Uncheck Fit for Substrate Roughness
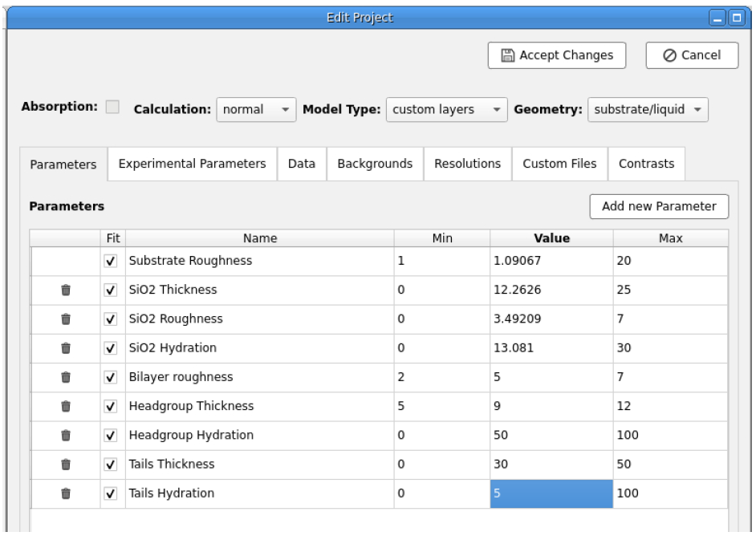 (x=111, y=262)
